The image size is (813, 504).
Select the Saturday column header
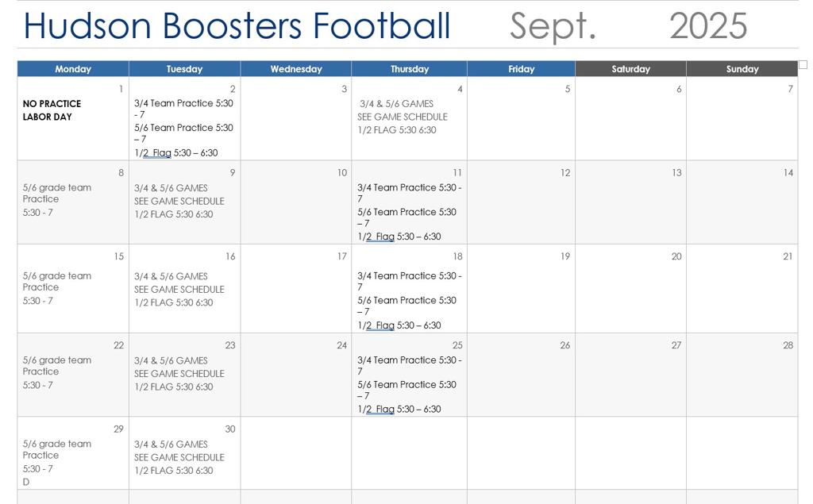(x=630, y=69)
